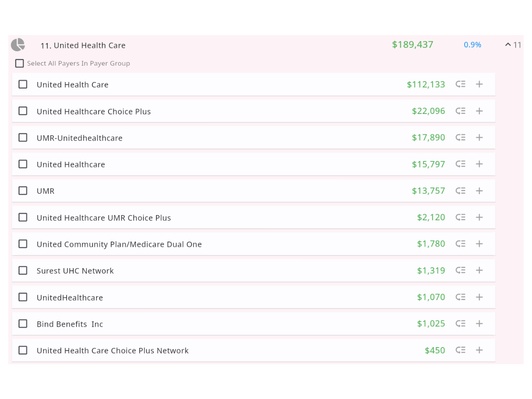Click the 11. United Health Care group title
Screen dimensions: 532x399
coord(83,45)
